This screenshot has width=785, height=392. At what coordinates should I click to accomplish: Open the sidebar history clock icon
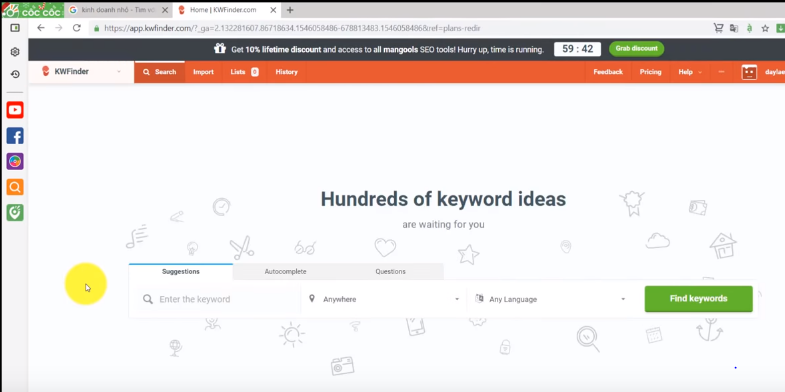(15, 74)
